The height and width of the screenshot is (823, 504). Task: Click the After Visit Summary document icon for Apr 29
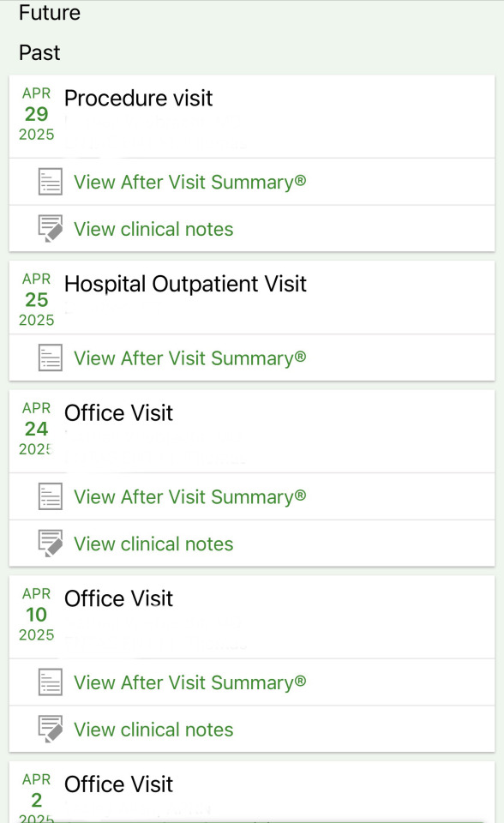tap(51, 182)
